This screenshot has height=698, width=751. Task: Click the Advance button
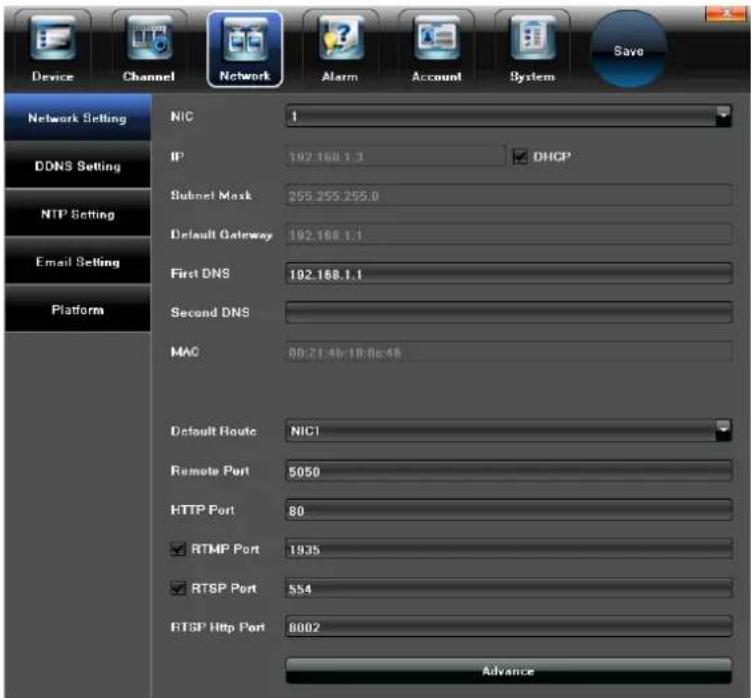(509, 671)
